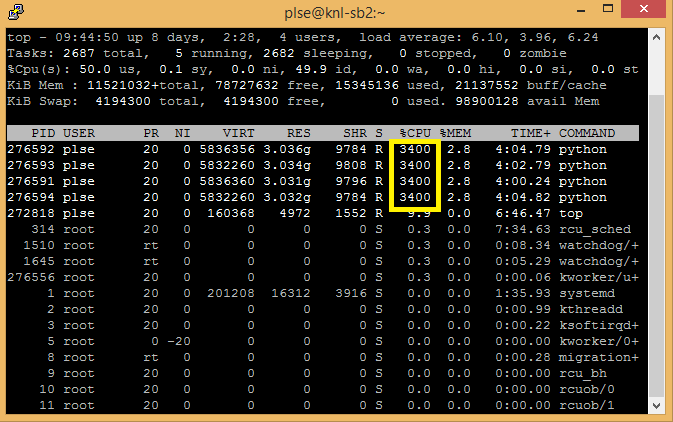
Task: Click the migration+ command name
Action: 599,358
